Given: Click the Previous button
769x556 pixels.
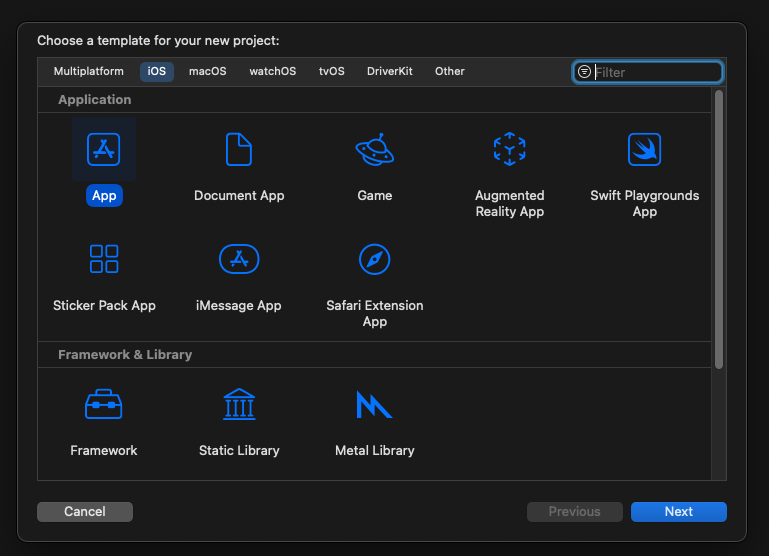Looking at the screenshot, I should click(x=575, y=511).
